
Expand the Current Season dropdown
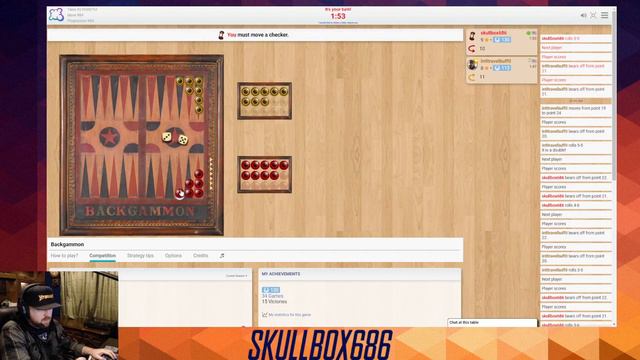(237, 276)
